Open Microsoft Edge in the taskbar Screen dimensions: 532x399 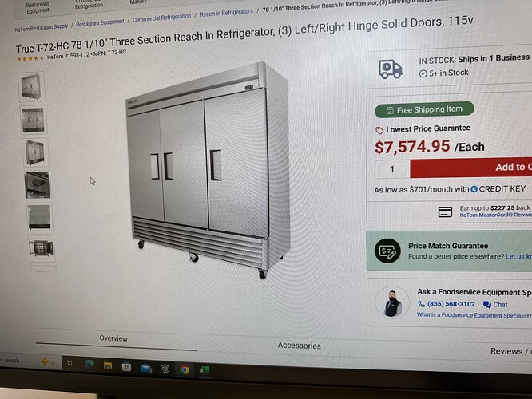(x=89, y=365)
